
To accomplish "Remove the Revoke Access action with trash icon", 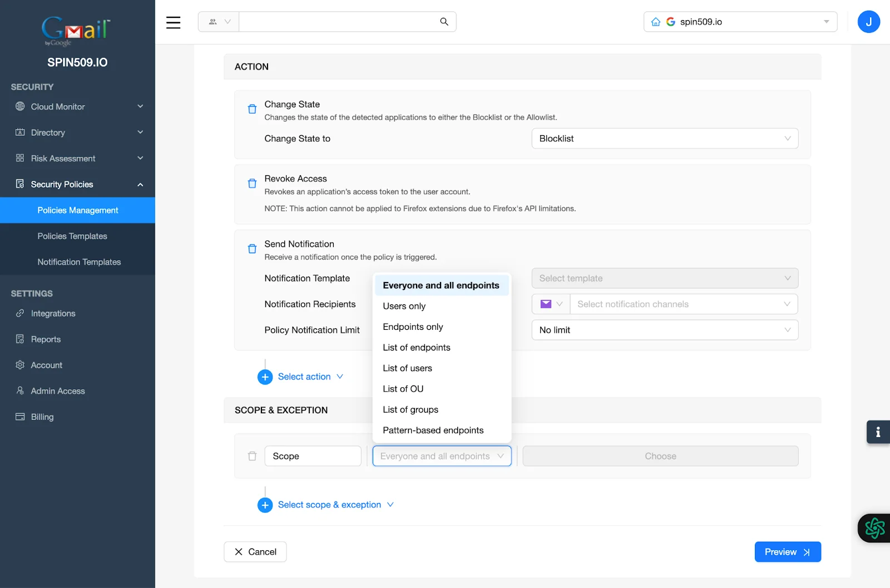I will pos(252,183).
